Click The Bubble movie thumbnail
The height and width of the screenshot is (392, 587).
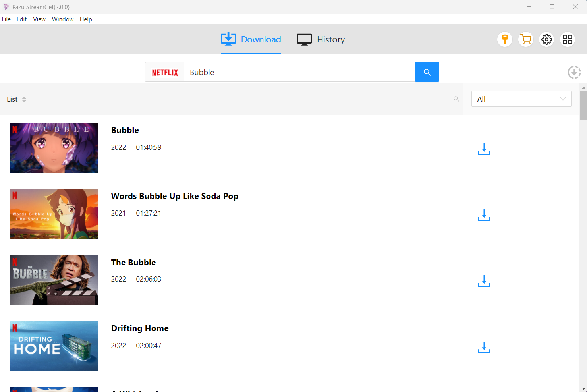(x=54, y=280)
